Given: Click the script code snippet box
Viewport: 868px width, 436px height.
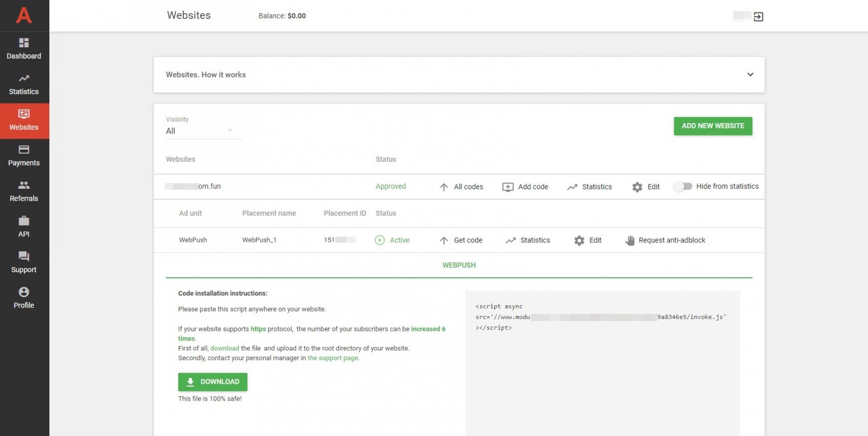Looking at the screenshot, I should coord(602,362).
